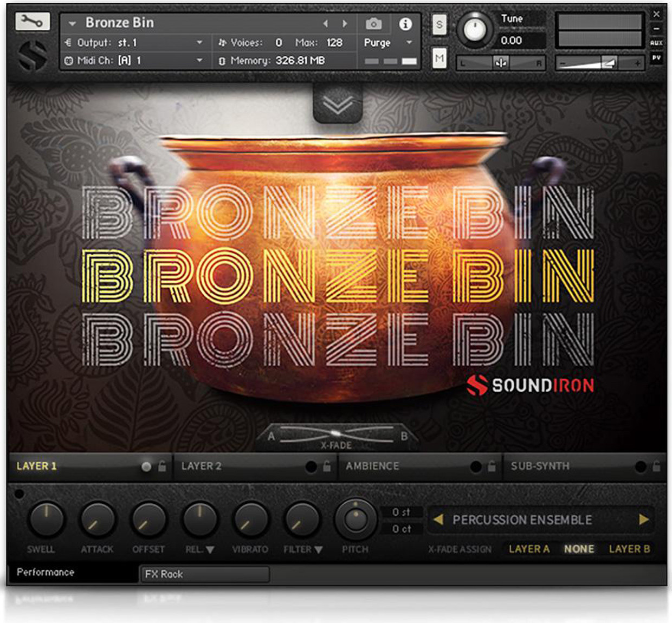This screenshot has height=623, width=672.
Task: Adjust the Tune knob
Action: pyautogui.click(x=475, y=30)
